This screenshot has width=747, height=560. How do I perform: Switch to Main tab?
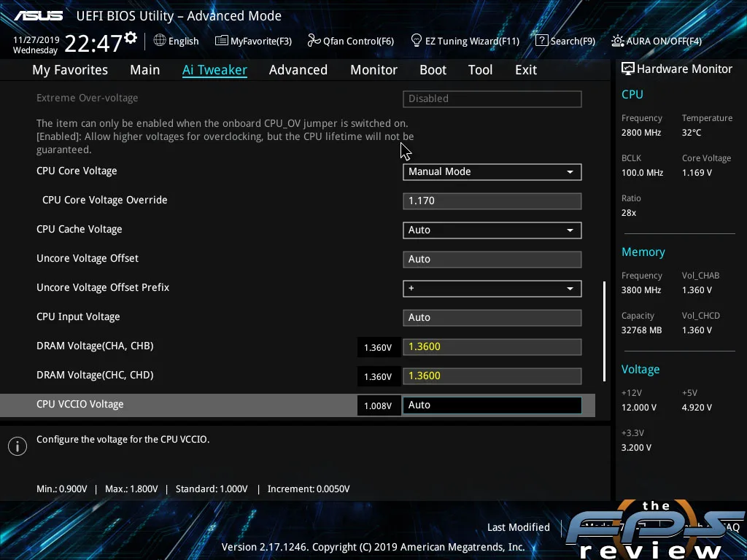coord(145,70)
